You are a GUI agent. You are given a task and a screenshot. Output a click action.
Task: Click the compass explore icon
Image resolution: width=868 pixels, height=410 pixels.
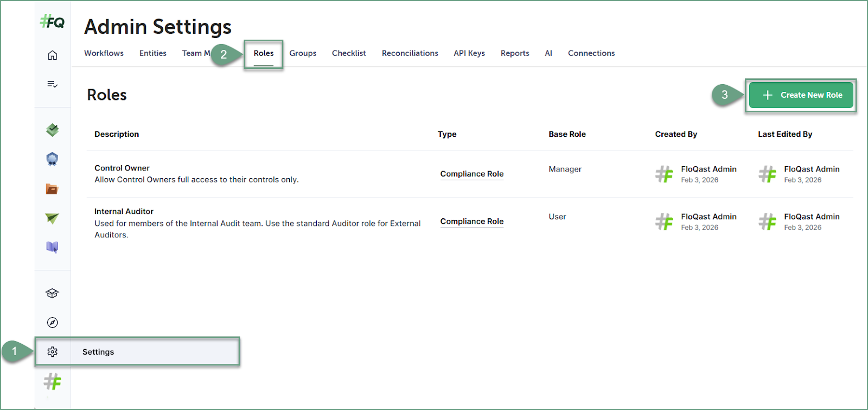(52, 323)
